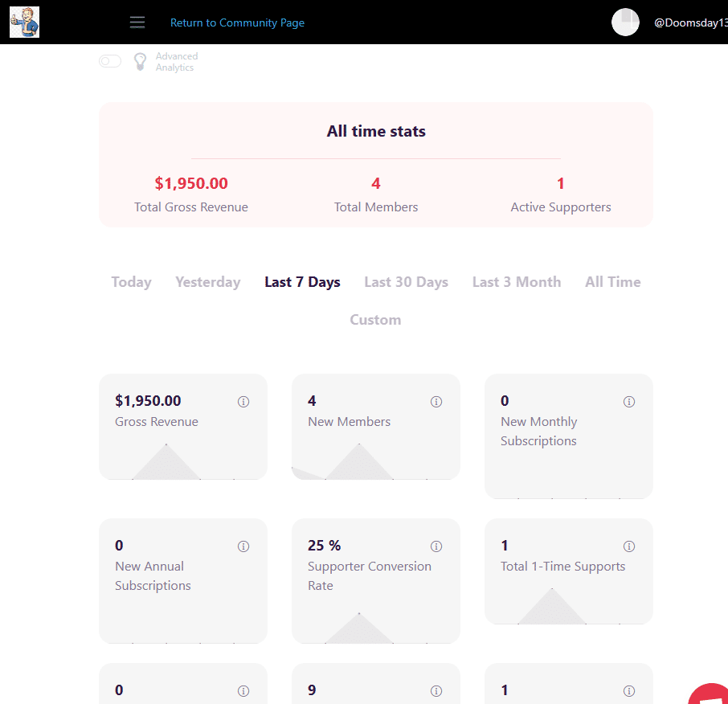Click the Active Supporters label
Image resolution: width=728 pixels, height=704 pixels.
pyautogui.click(x=561, y=207)
